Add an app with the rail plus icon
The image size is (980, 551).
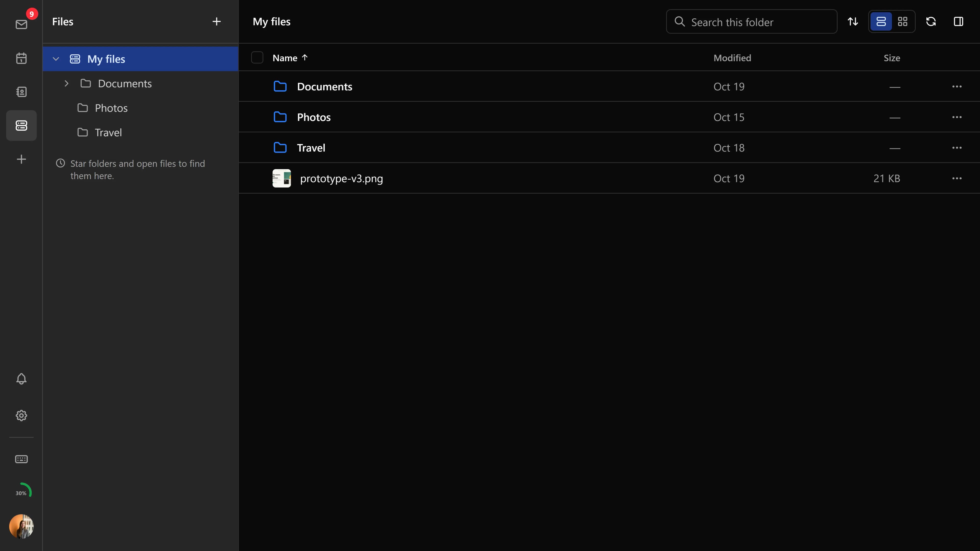tap(21, 159)
